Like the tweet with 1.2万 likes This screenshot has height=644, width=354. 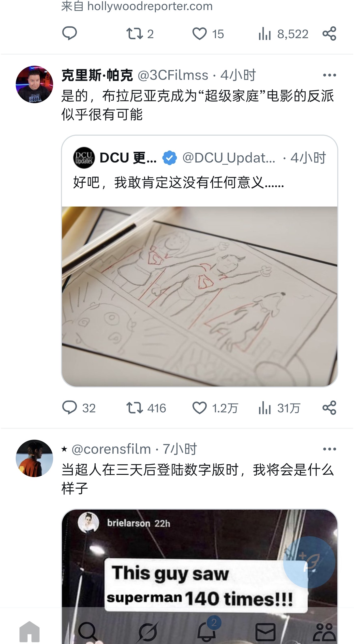(x=199, y=408)
